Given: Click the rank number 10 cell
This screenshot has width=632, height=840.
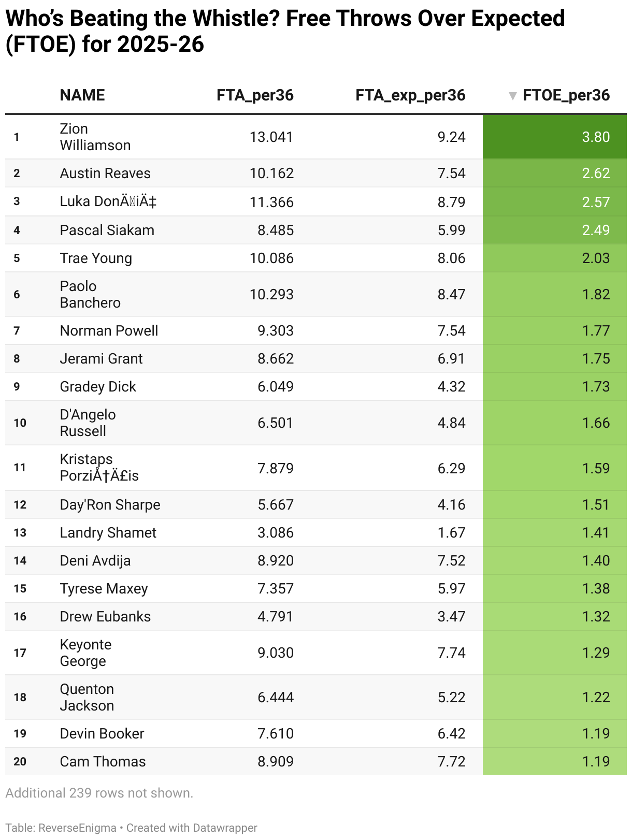Looking at the screenshot, I should tap(20, 423).
